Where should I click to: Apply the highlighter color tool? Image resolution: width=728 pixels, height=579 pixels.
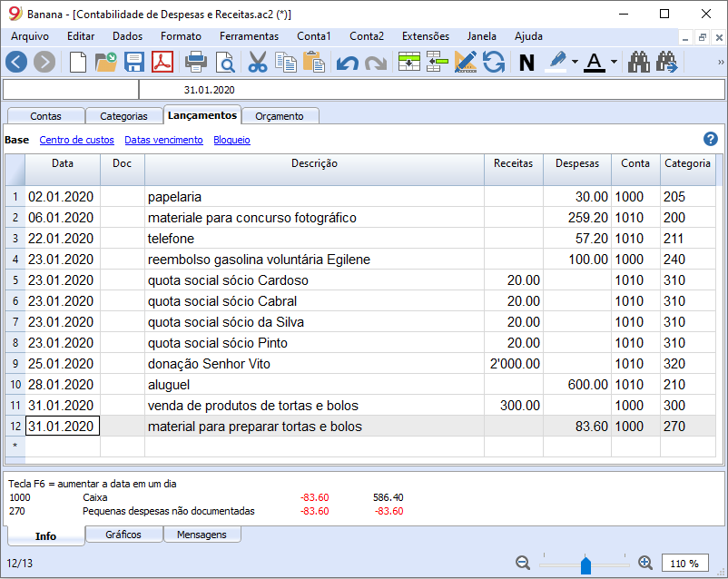click(557, 62)
